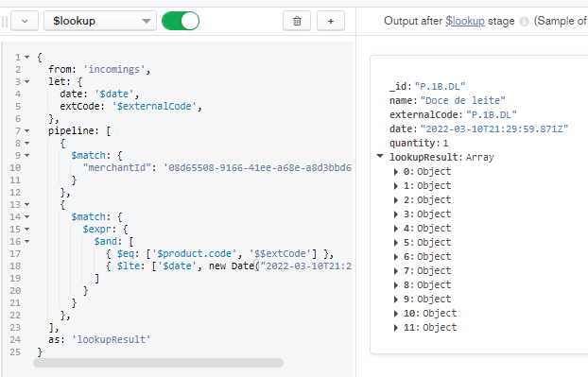Click the externalCode value "P.1B.DL"
Screen dimensions: 588x377
(492, 114)
